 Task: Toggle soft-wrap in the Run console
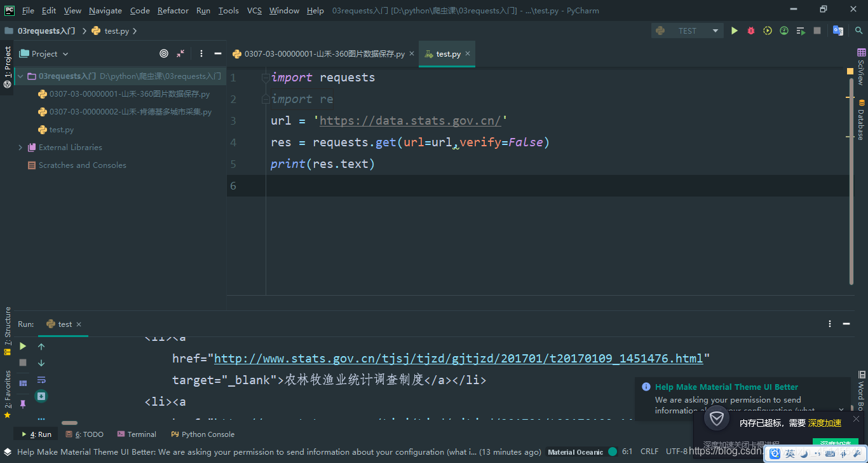point(41,380)
